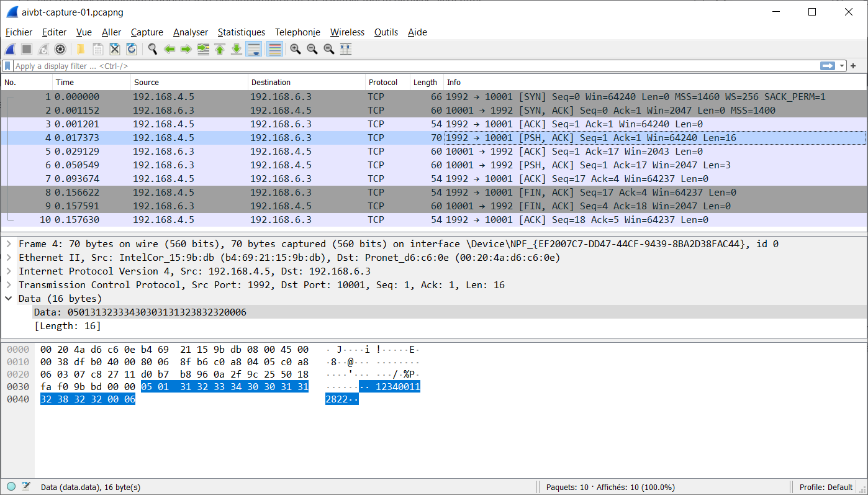Viewport: 868px width, 495px height.
Task: Toggle auto-scroll during live capture
Action: click(x=253, y=49)
